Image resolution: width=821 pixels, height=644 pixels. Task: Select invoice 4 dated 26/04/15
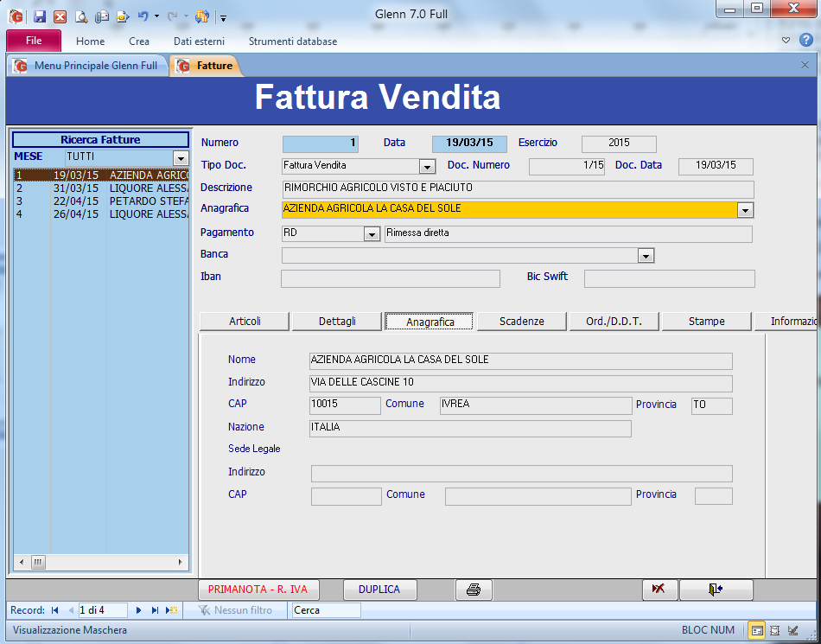coord(101,214)
